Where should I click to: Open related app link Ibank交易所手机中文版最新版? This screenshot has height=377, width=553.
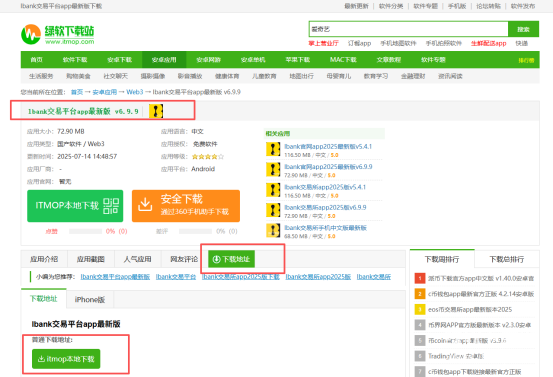click(326, 228)
